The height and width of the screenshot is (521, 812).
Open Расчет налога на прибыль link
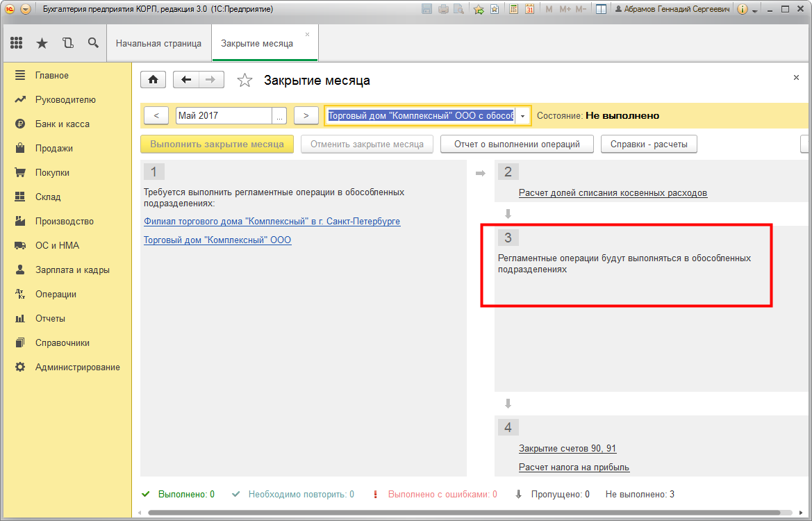pyautogui.click(x=574, y=467)
